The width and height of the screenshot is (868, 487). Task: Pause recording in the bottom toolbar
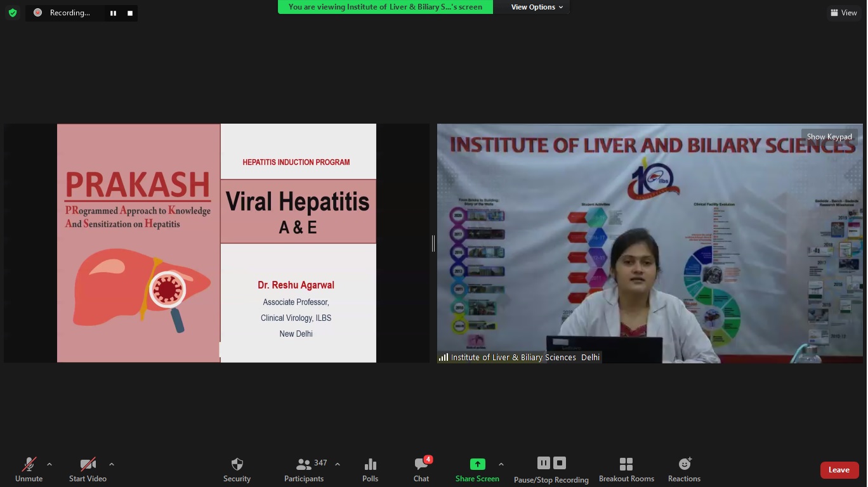(543, 463)
